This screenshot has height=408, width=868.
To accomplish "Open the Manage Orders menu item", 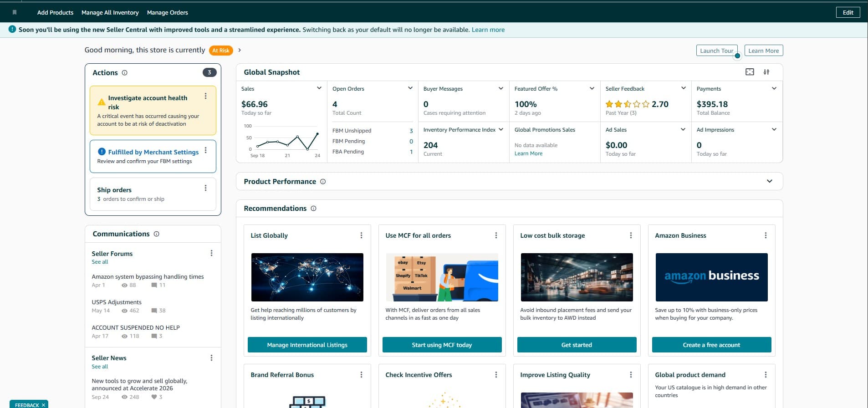I will coord(168,12).
